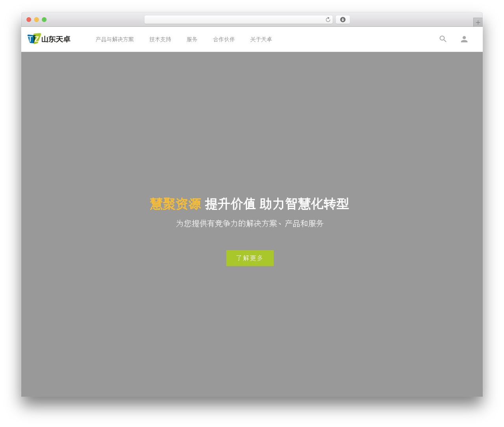
Task: Open the 关于天卓 navigation item
Action: pos(261,39)
